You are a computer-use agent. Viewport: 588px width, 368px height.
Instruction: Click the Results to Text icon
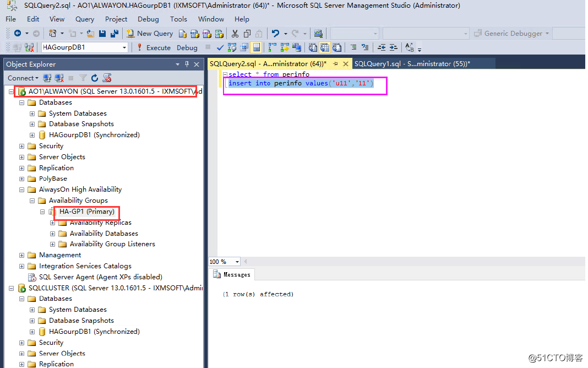tap(312, 47)
